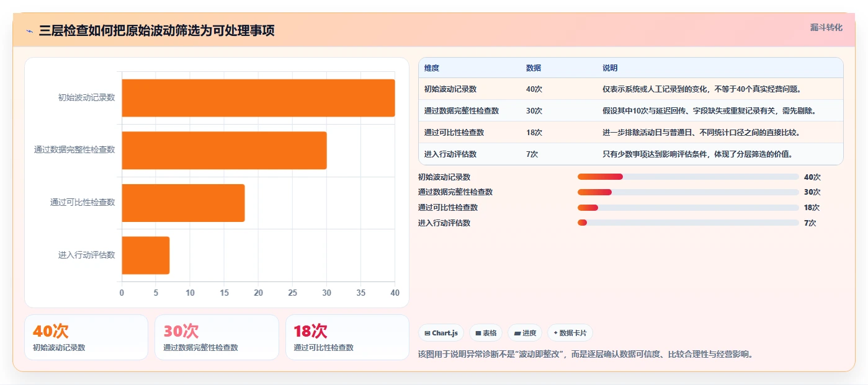The image size is (868, 385).
Task: Click the 说明 table column header
Action: (x=610, y=68)
